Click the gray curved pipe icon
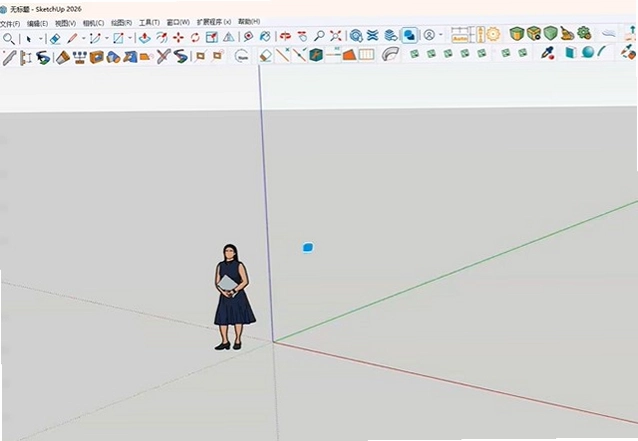Image resolution: width=638 pixels, height=441 pixels. tap(390, 54)
